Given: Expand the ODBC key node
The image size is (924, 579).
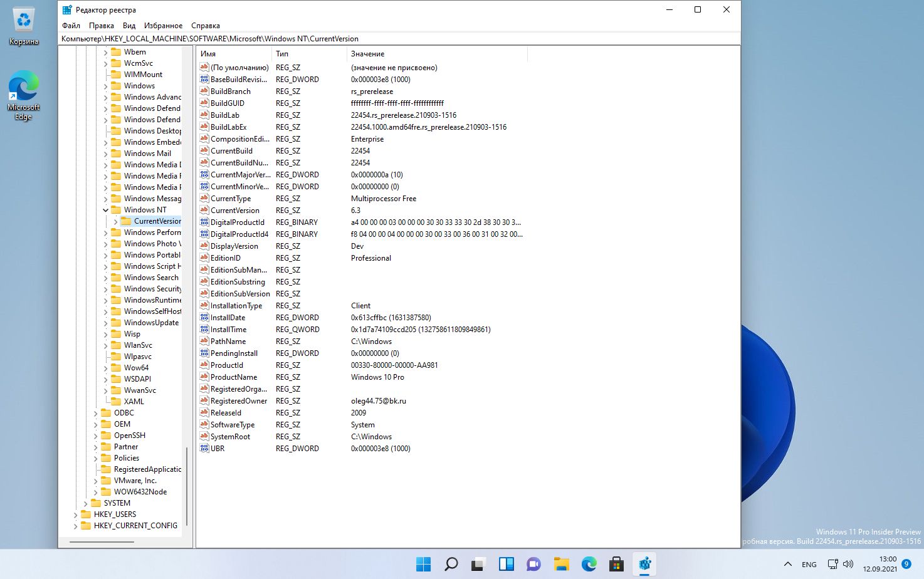Looking at the screenshot, I should click(95, 413).
